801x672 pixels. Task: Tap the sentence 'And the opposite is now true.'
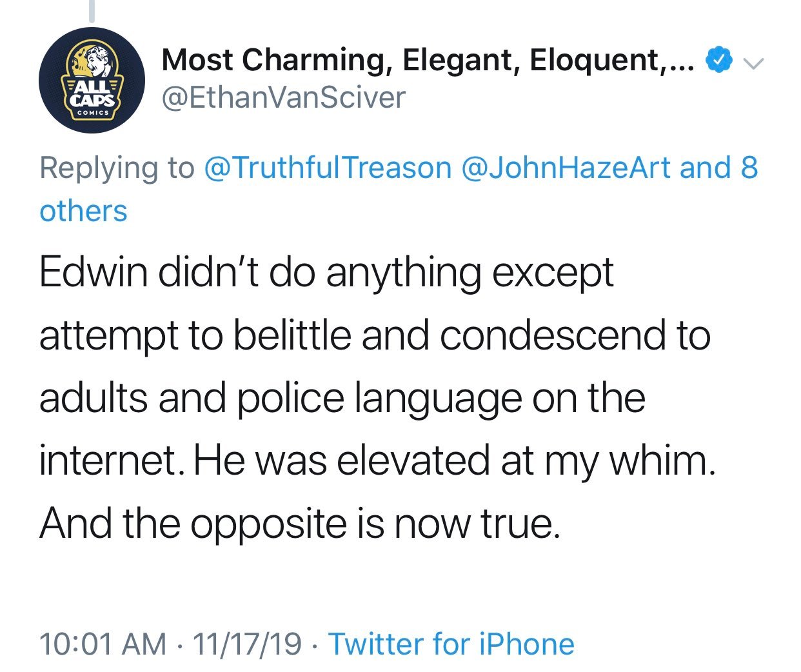tap(298, 524)
